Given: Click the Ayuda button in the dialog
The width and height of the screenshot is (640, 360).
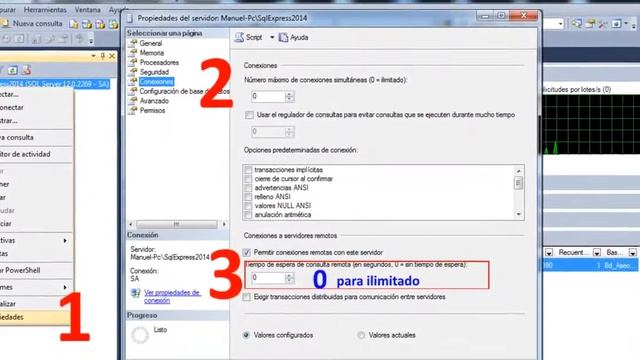Looking at the screenshot, I should click(x=293, y=37).
